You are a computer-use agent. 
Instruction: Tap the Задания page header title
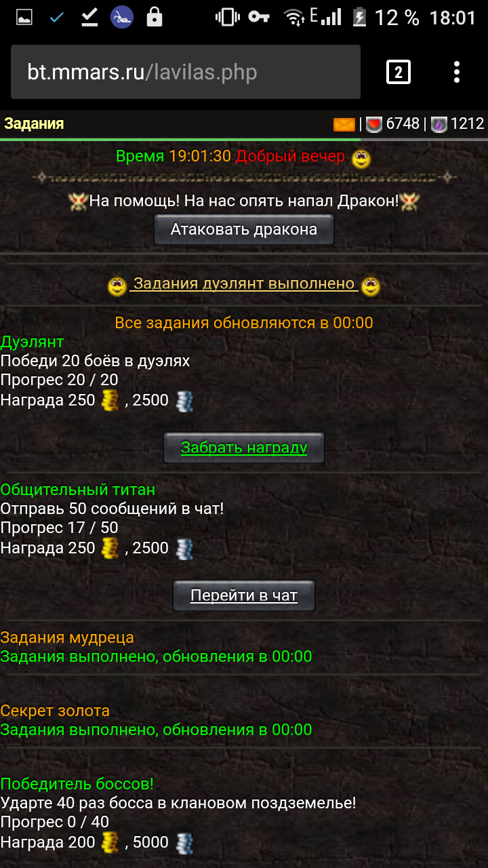click(34, 123)
